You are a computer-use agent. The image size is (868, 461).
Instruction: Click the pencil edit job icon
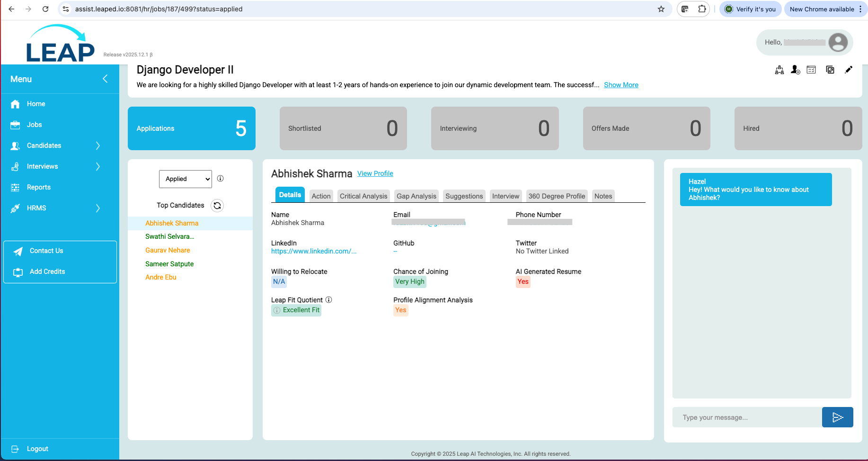click(x=849, y=70)
